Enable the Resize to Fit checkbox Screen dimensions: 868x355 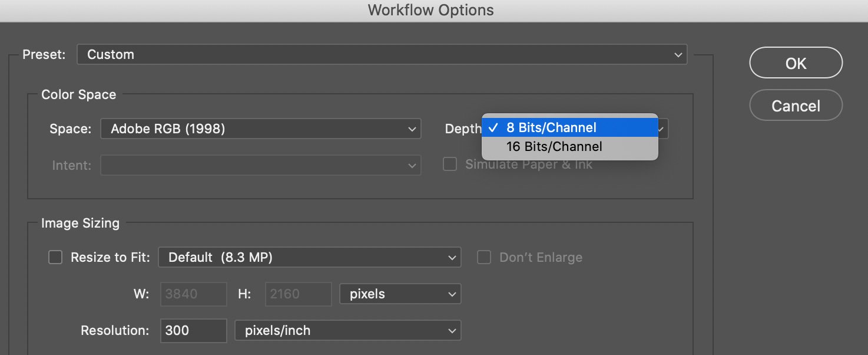[x=55, y=257]
